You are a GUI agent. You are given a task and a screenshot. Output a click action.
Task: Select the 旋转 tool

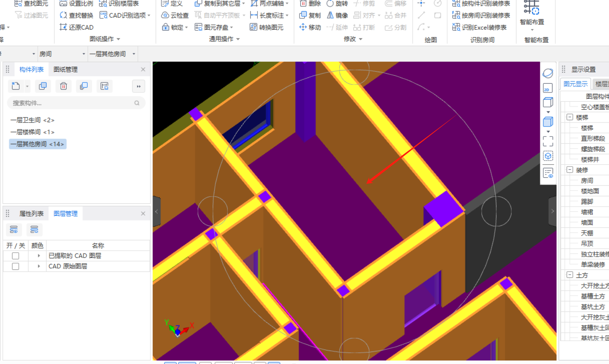[337, 4]
